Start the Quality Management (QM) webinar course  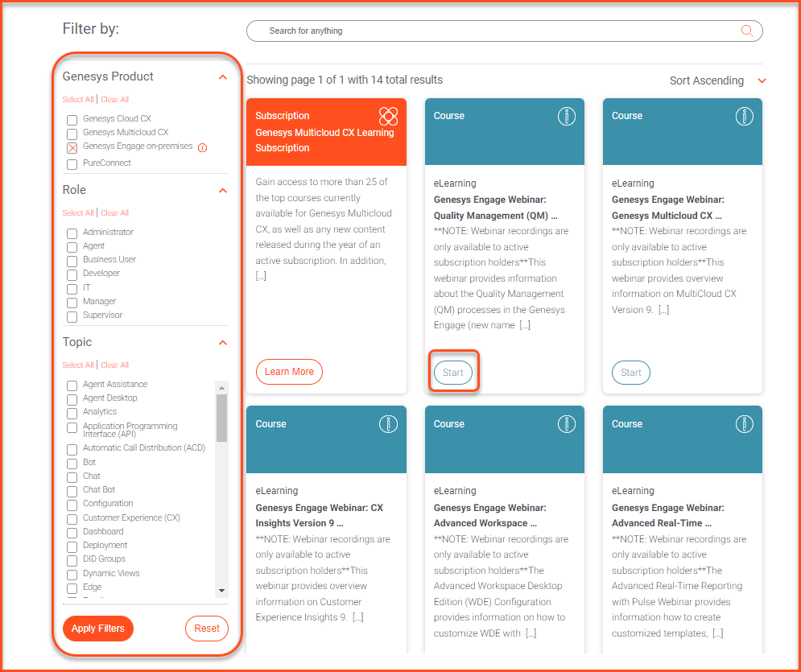[452, 373]
